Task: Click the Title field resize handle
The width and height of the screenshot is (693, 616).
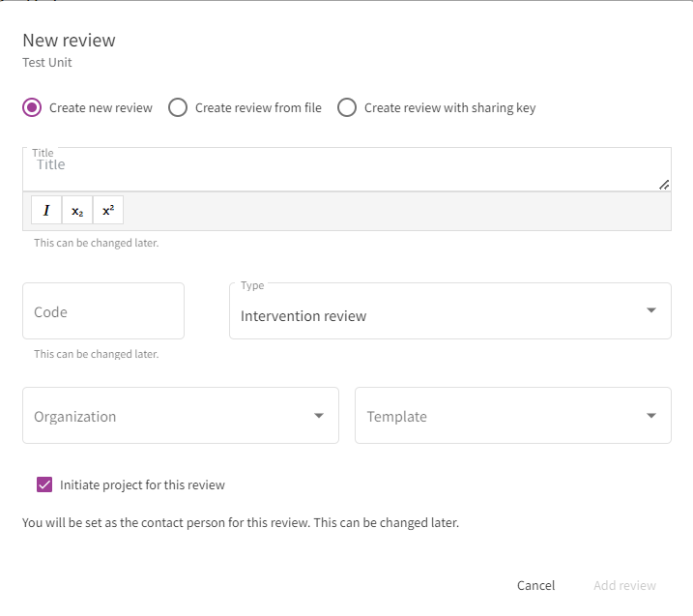Action: (664, 184)
